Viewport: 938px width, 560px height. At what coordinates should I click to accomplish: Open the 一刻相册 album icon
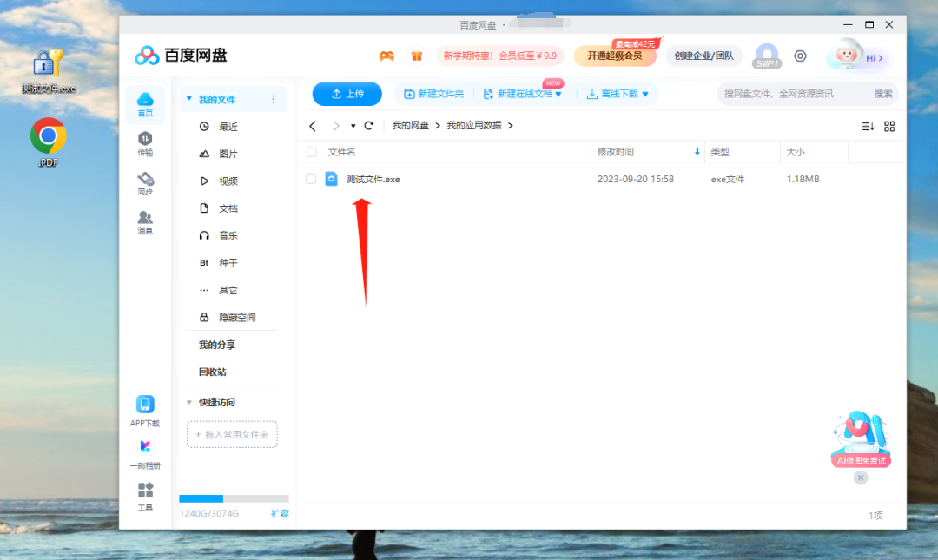[145, 454]
